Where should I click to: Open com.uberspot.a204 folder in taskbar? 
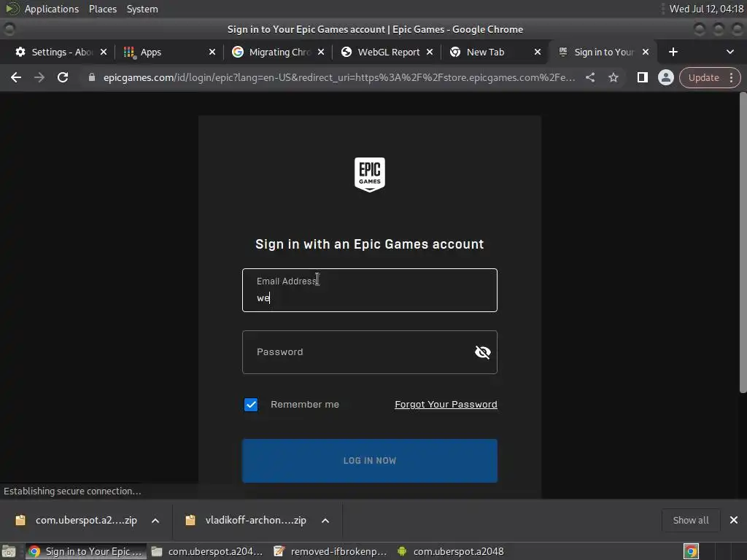(206, 551)
